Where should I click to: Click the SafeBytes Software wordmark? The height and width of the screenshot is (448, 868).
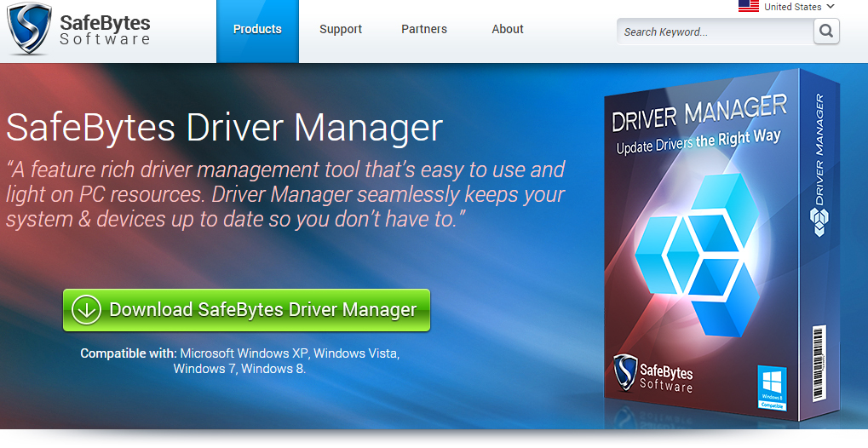coord(105,30)
